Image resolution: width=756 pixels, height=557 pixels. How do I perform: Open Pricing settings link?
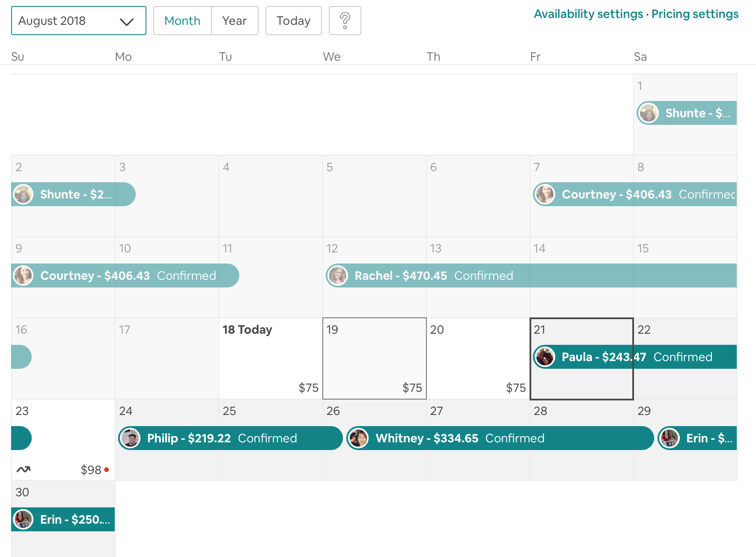coord(695,14)
